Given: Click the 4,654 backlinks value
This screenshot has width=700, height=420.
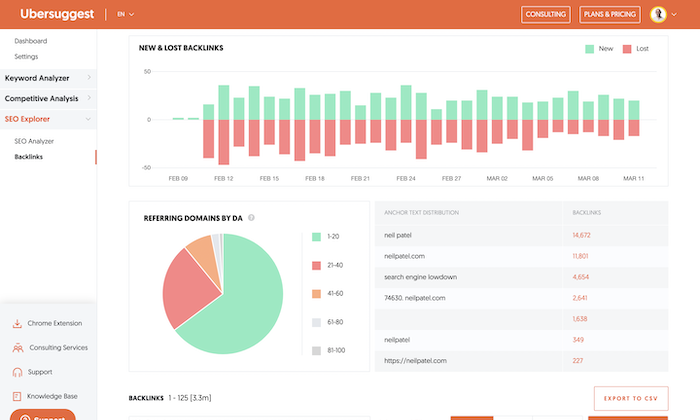Looking at the screenshot, I should tap(580, 277).
